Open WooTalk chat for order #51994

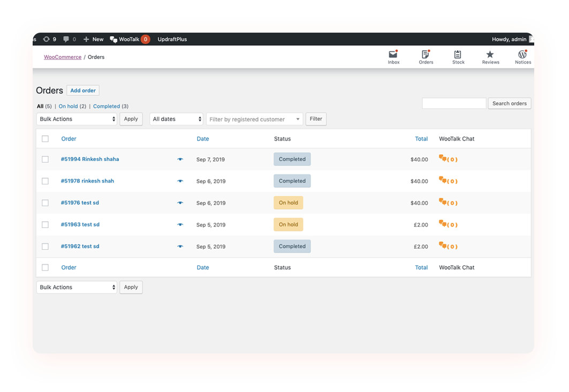[x=448, y=158]
